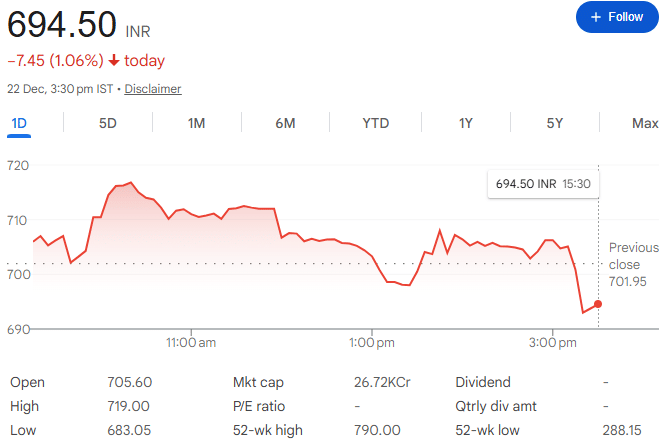Click the chart peak near 717
Screen dimensions: 667x447
tap(130, 183)
